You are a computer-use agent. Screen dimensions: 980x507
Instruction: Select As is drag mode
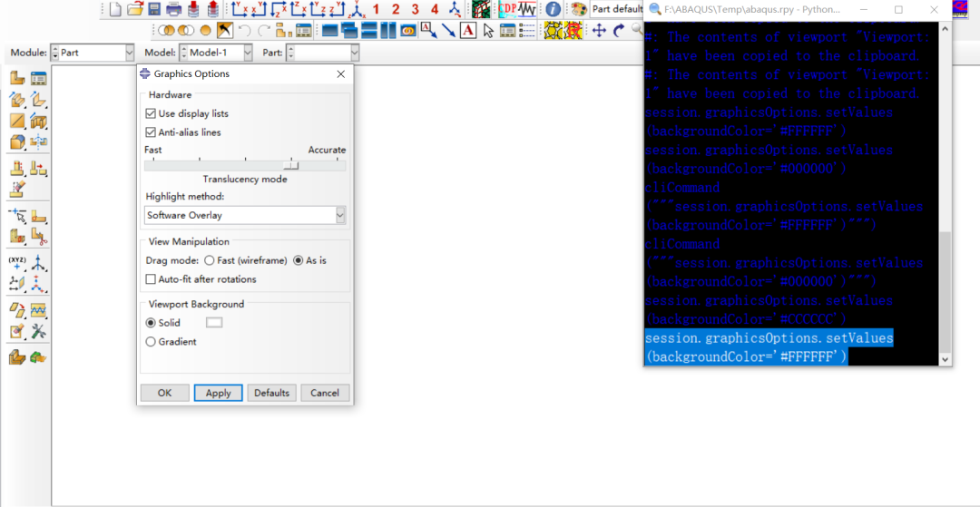click(299, 260)
